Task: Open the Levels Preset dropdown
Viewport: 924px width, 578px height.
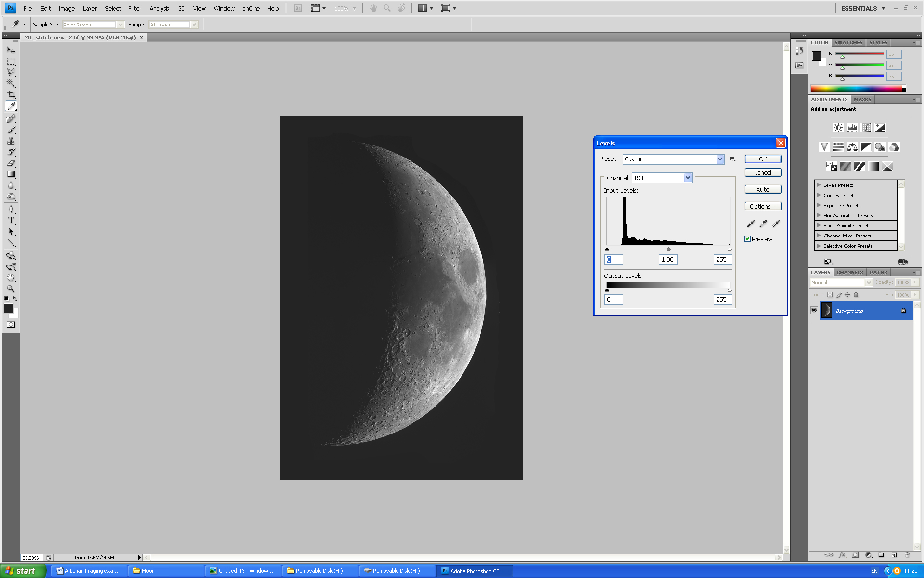Action: coord(720,159)
